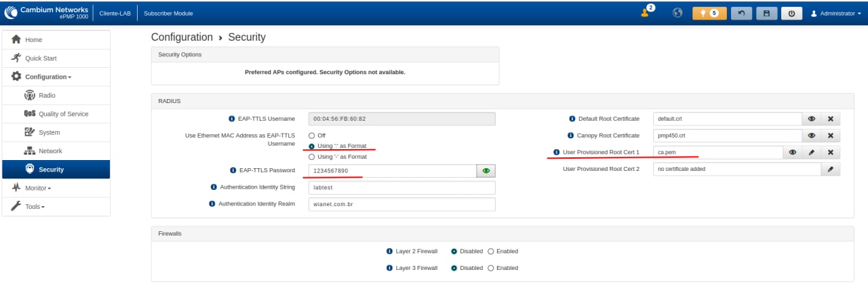Select Off for Ethernet MAC username
The image size is (868, 293).
coord(312,136)
